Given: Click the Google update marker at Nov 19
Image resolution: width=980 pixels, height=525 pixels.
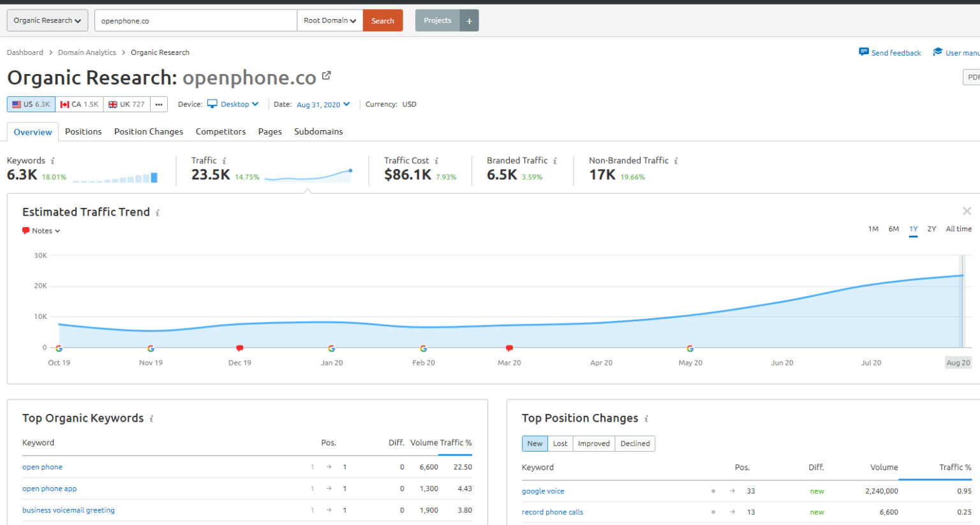Looking at the screenshot, I should [x=151, y=348].
